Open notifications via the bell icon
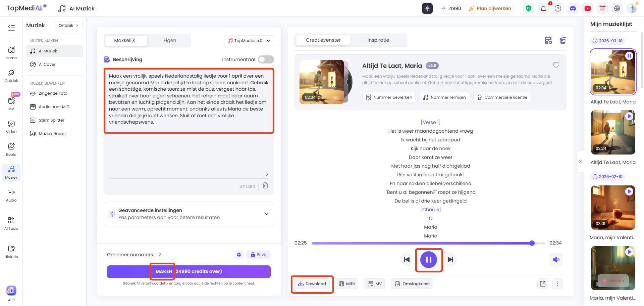Image resolution: width=644 pixels, height=306 pixels. point(543,8)
